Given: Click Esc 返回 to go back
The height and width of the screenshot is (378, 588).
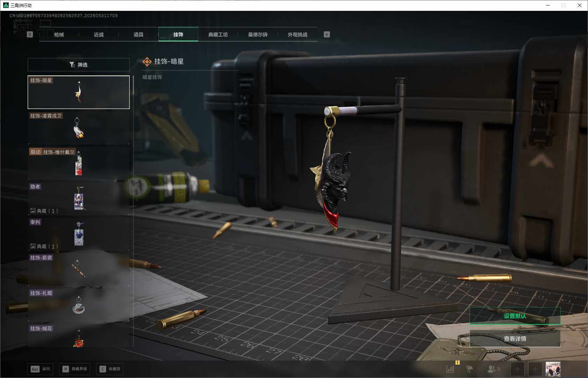Looking at the screenshot, I should pos(40,369).
